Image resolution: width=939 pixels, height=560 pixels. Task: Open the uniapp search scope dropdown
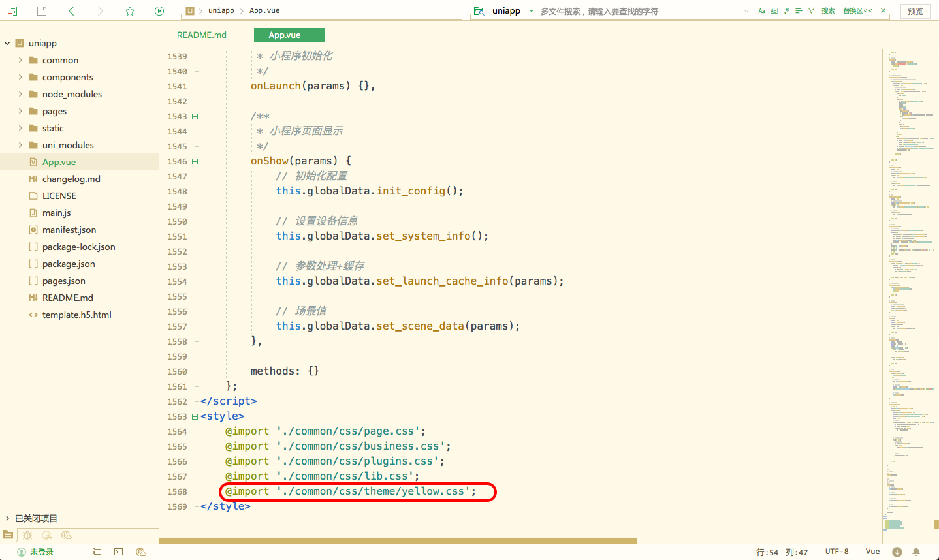(x=532, y=11)
